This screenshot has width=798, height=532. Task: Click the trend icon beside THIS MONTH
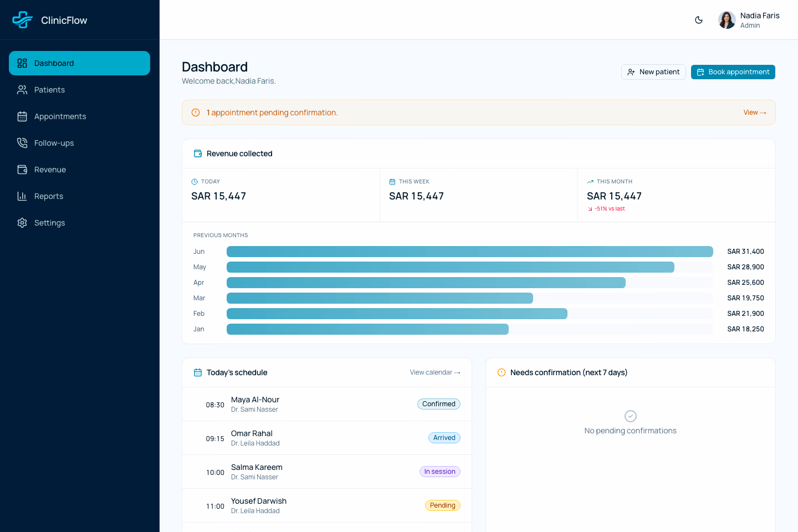click(x=590, y=182)
